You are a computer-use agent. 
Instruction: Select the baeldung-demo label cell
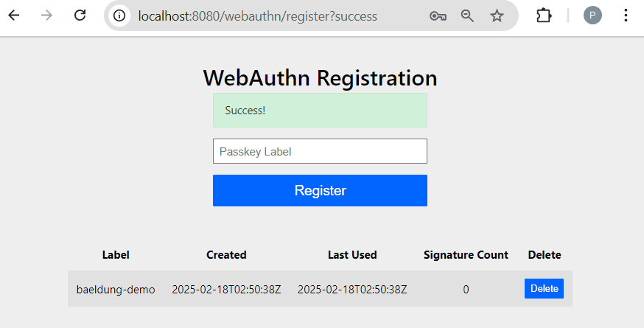tap(116, 289)
